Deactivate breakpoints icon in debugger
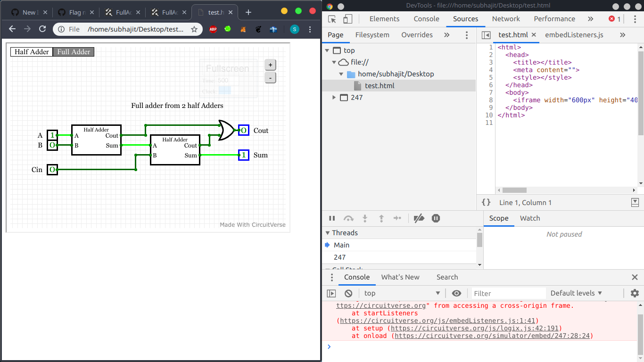The height and width of the screenshot is (362, 644). point(419,218)
